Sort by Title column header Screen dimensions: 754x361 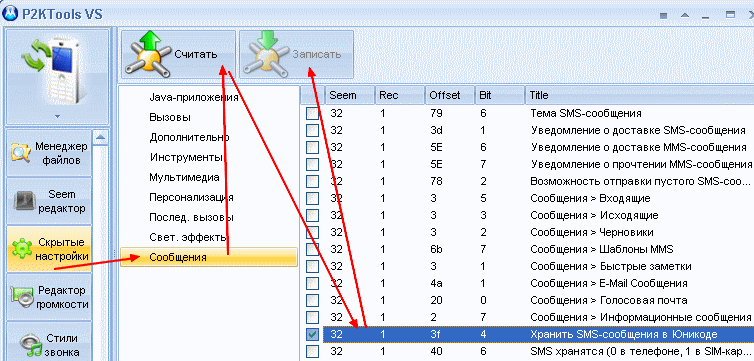coord(639,96)
